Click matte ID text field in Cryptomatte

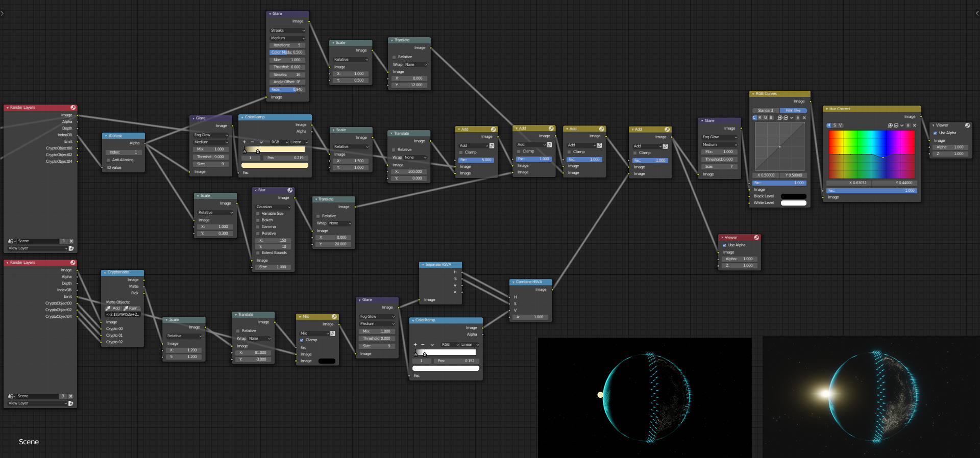pos(122,315)
